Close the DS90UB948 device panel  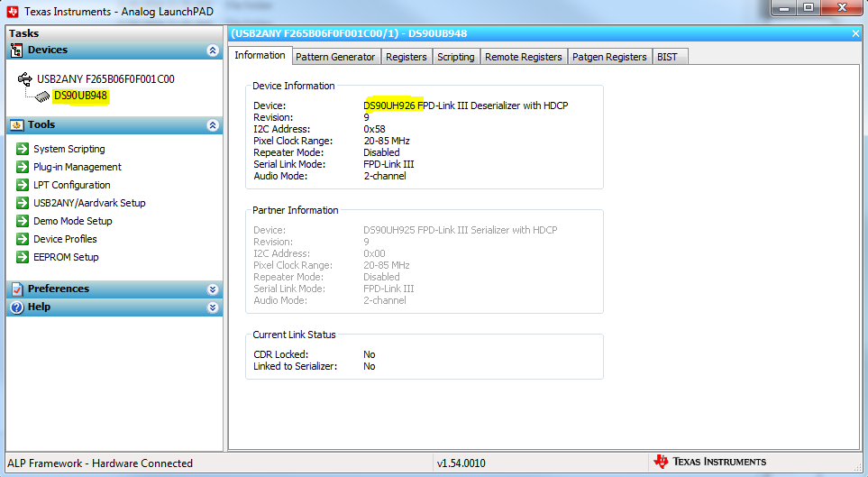(855, 33)
